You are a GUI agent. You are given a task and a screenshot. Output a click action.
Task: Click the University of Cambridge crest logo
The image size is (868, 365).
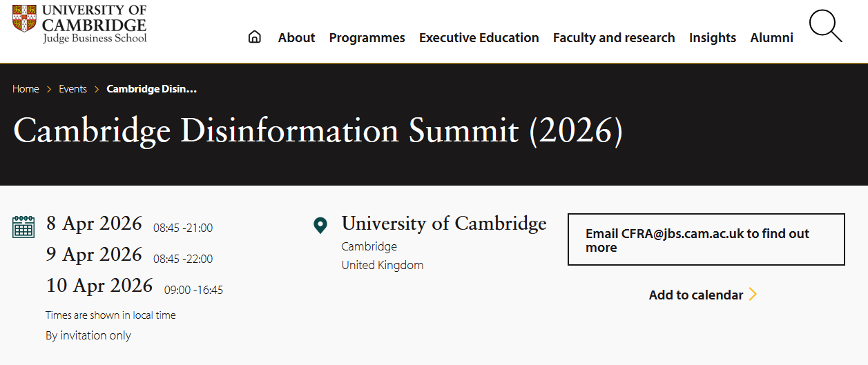pyautogui.click(x=24, y=19)
